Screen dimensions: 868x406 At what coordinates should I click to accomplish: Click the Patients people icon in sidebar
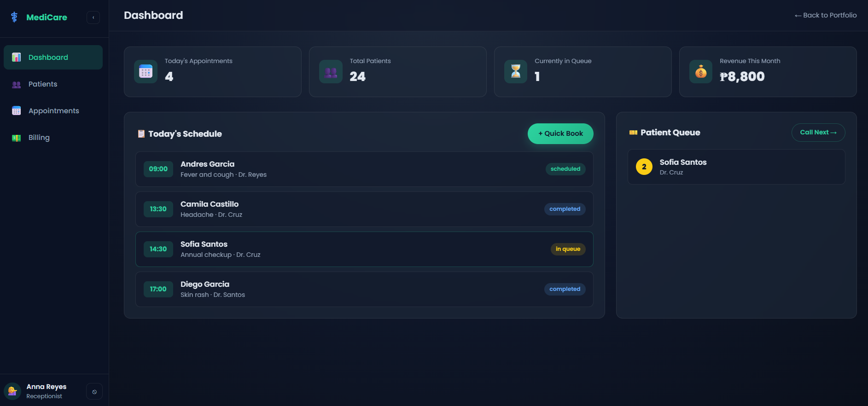click(x=17, y=84)
